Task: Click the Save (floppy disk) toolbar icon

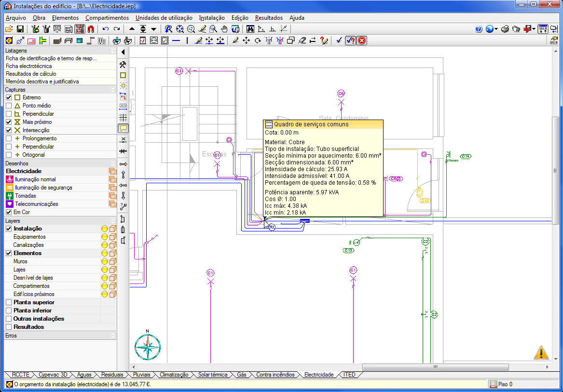Action: point(20,29)
